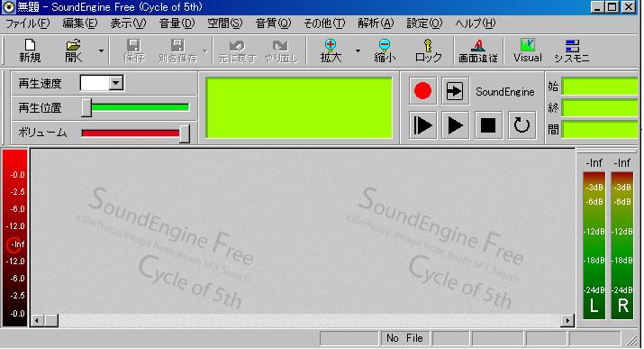The width and height of the screenshot is (644, 349).
Task: Toggle 画面追従 screen follow
Action: (478, 51)
